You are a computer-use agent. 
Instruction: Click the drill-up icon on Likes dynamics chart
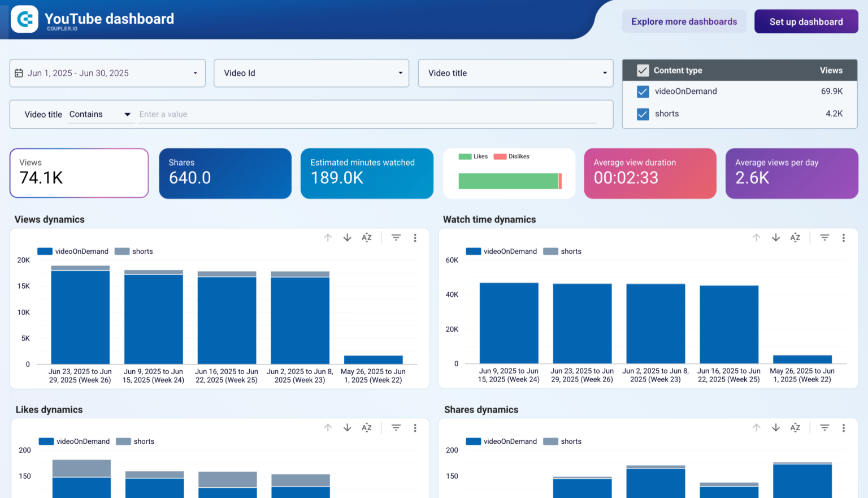[328, 428]
